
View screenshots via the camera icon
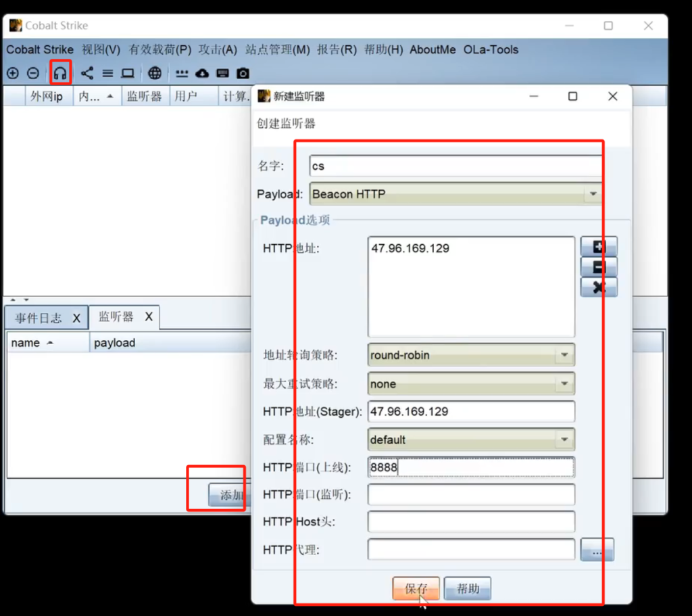pos(243,73)
